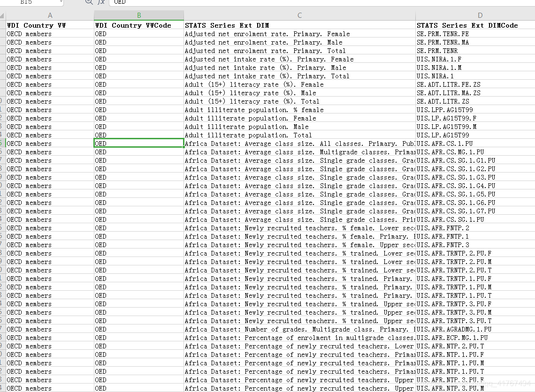Select cell 'Adult illiterate population. % female'

(299, 110)
